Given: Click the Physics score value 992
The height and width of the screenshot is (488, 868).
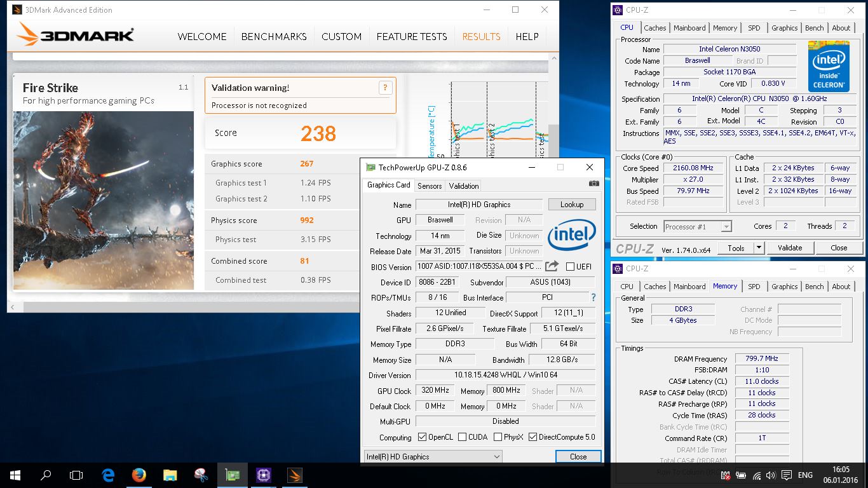Looking at the screenshot, I should tap(307, 220).
